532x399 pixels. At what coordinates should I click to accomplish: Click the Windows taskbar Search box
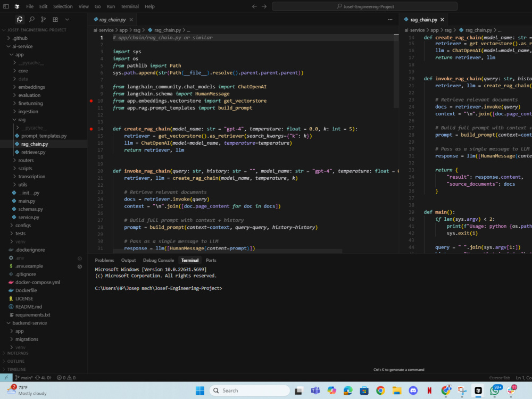tap(250, 390)
